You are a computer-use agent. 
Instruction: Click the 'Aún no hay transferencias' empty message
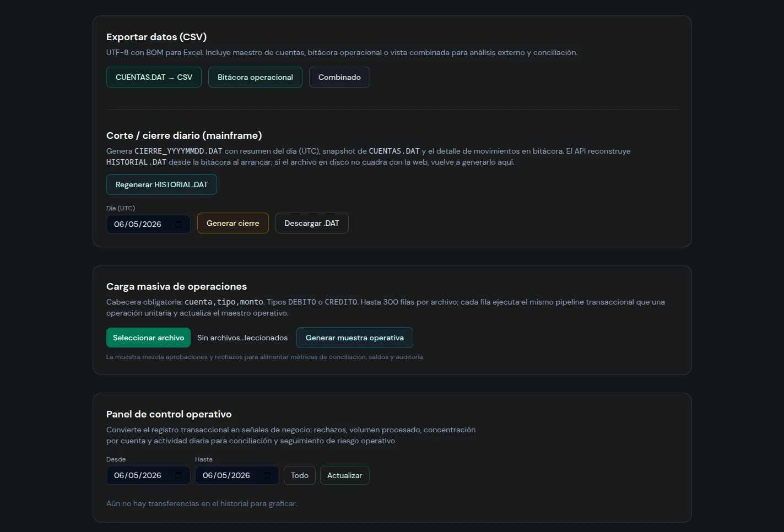pyautogui.click(x=202, y=503)
